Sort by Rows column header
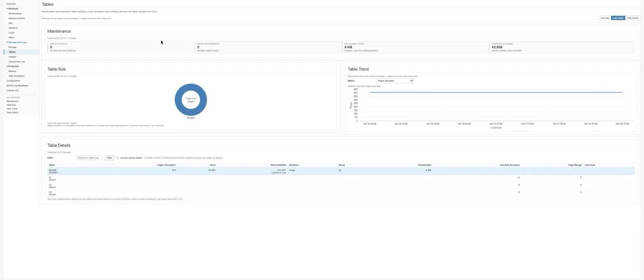The width and height of the screenshot is (644, 280). [x=213, y=165]
